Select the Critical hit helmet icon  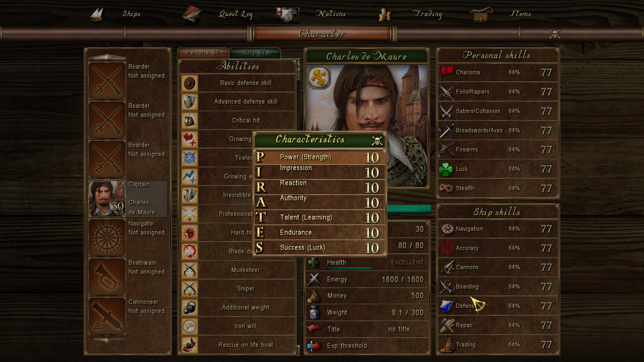pos(189,120)
